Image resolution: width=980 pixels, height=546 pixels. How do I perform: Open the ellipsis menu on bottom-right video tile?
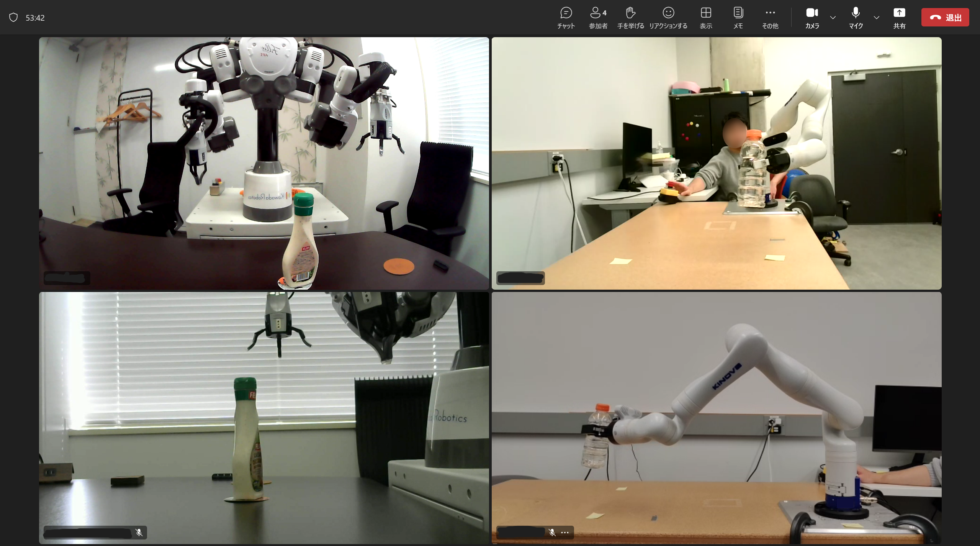565,532
